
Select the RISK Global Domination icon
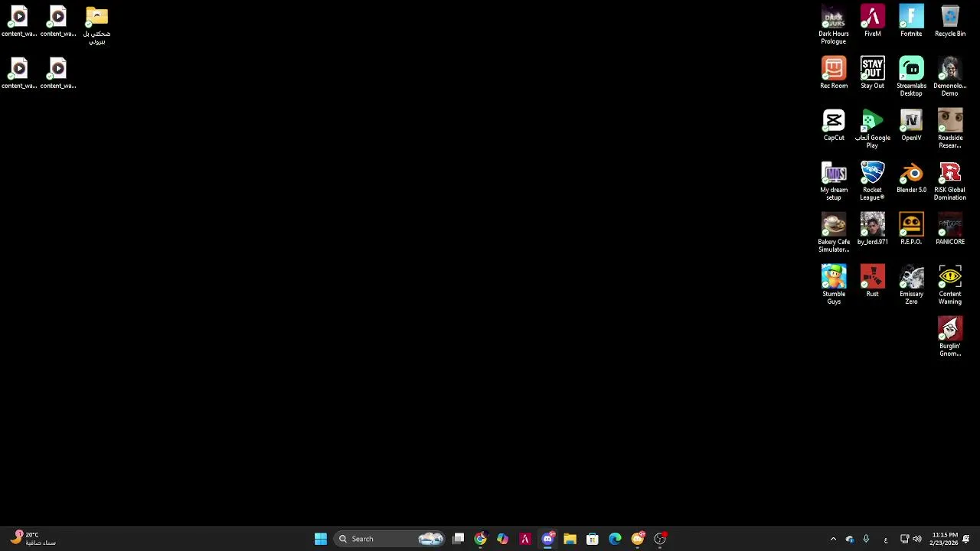[x=950, y=181]
